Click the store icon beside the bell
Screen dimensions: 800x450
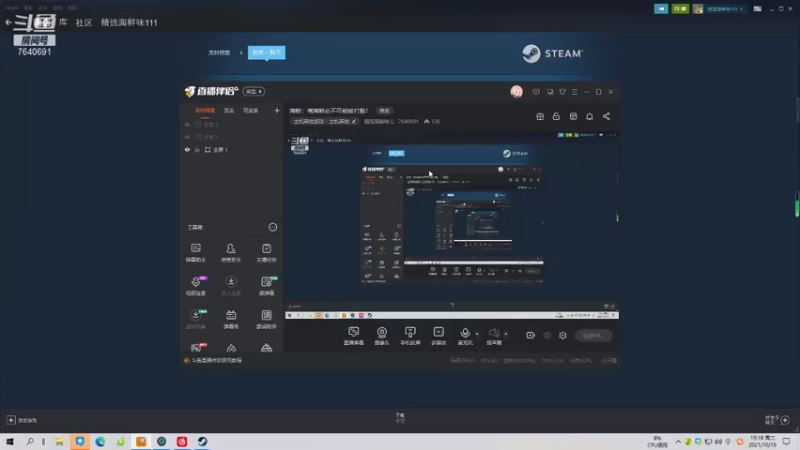[573, 116]
